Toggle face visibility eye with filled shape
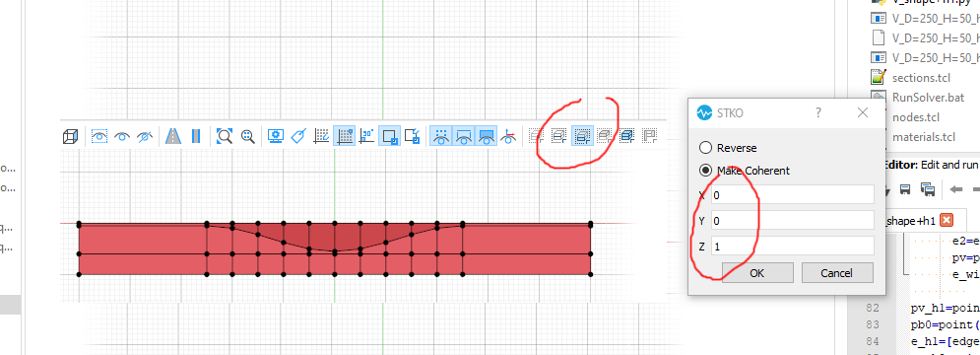The width and height of the screenshot is (980, 355). [487, 136]
